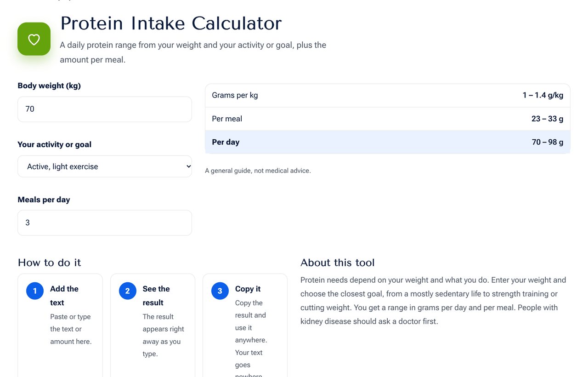This screenshot has width=588, height=377.
Task: Click the 'Protein needs depend on your weight' paragraph
Action: pyautogui.click(x=433, y=301)
